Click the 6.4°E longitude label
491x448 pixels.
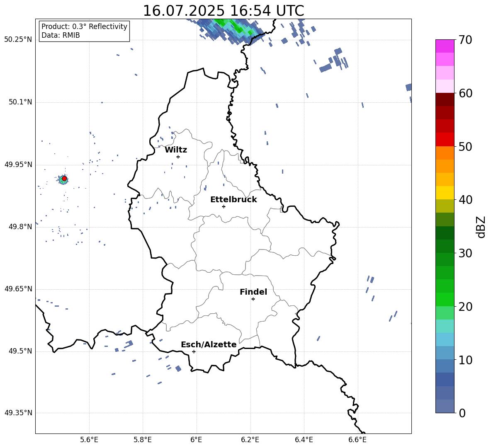point(304,440)
